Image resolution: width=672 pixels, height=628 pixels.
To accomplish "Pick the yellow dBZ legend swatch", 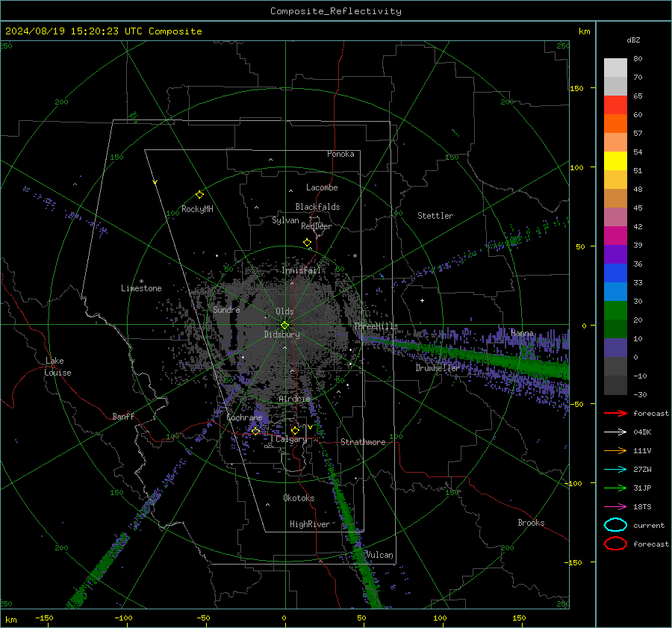I will 615,161.
